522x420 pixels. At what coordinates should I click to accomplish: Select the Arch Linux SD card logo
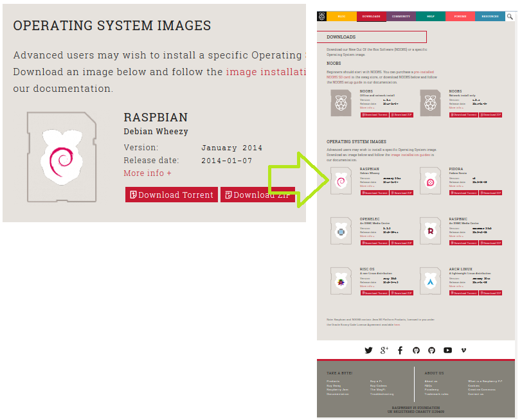tap(430, 282)
